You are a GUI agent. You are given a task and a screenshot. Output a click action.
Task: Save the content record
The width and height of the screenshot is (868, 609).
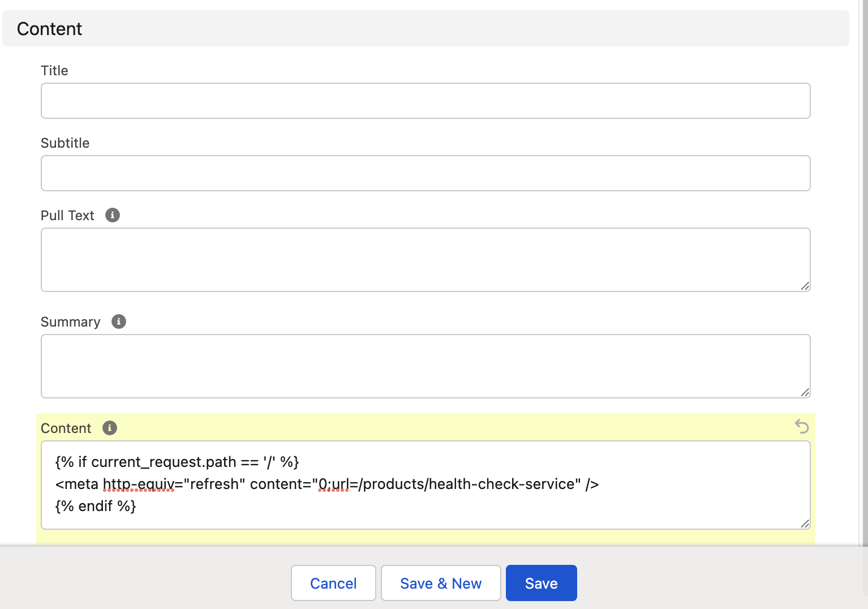coord(542,583)
